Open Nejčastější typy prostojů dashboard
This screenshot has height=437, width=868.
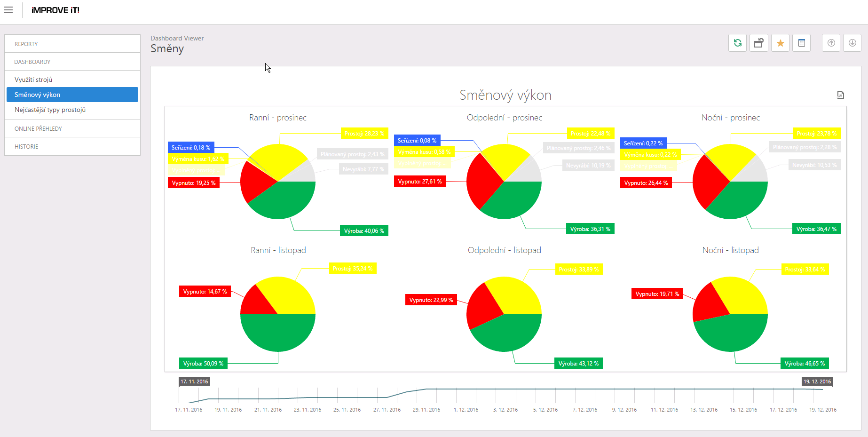click(50, 110)
